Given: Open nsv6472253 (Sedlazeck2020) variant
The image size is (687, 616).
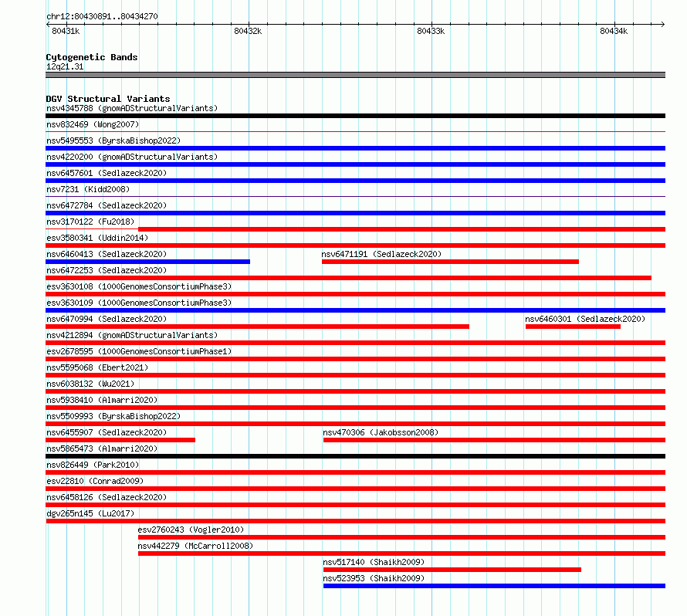Looking at the screenshot, I should tap(107, 270).
